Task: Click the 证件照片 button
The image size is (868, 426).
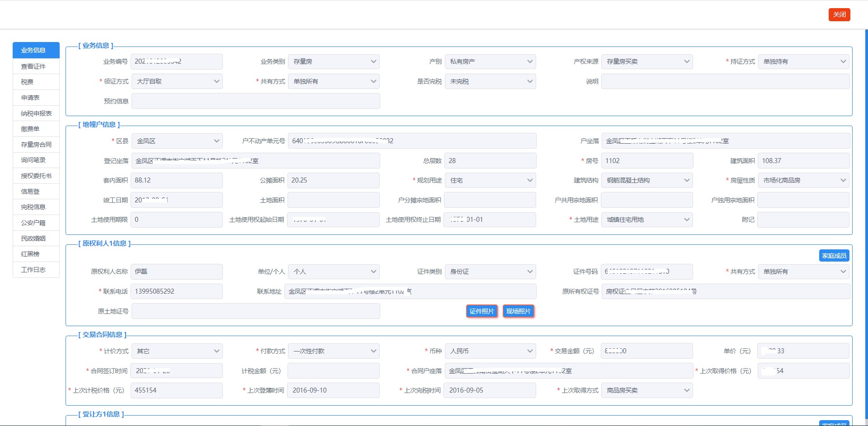Action: (481, 311)
